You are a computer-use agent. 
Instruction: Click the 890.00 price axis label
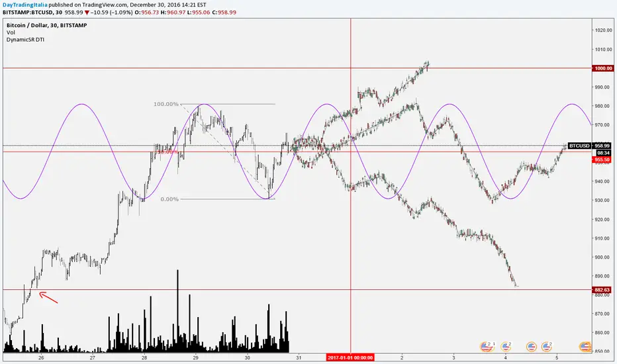(x=604, y=276)
